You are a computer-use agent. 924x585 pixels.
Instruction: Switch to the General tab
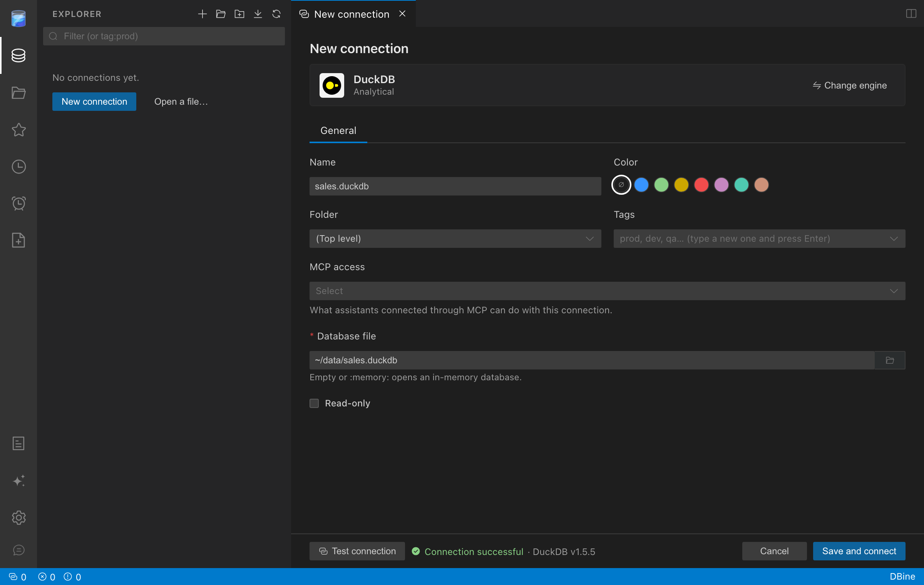click(338, 130)
